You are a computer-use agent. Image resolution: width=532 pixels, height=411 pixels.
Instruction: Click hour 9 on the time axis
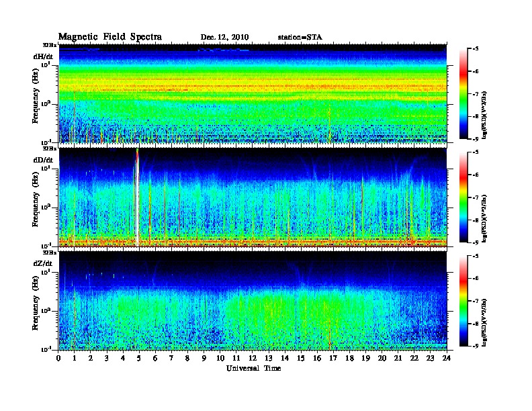click(x=204, y=359)
